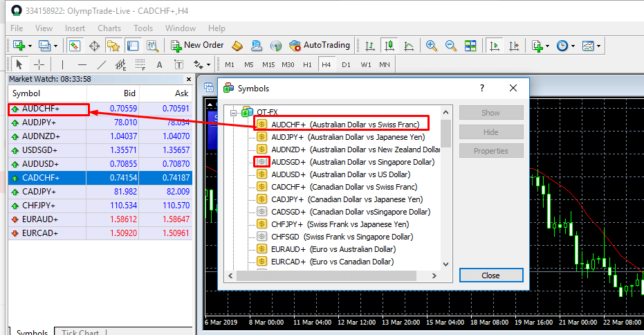Select the text 'A' drawing tool
Viewport: 644px width, 335px height.
click(159, 64)
